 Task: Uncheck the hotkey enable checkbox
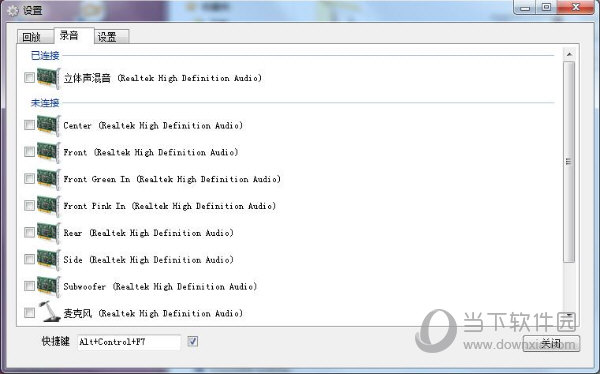(192, 341)
